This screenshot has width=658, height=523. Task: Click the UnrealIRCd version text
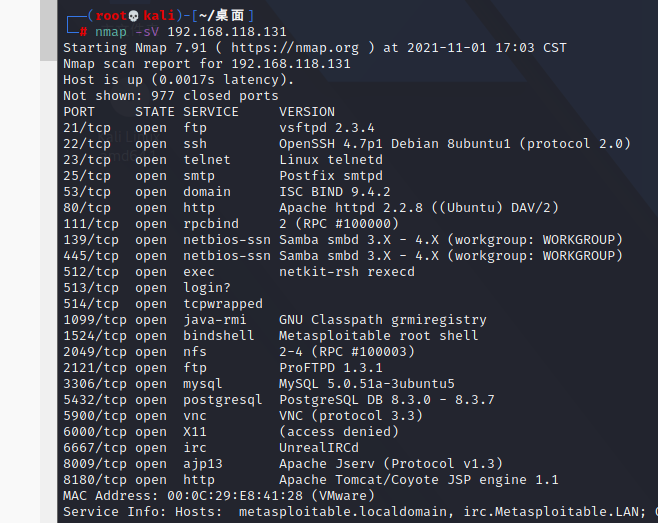[x=319, y=448]
